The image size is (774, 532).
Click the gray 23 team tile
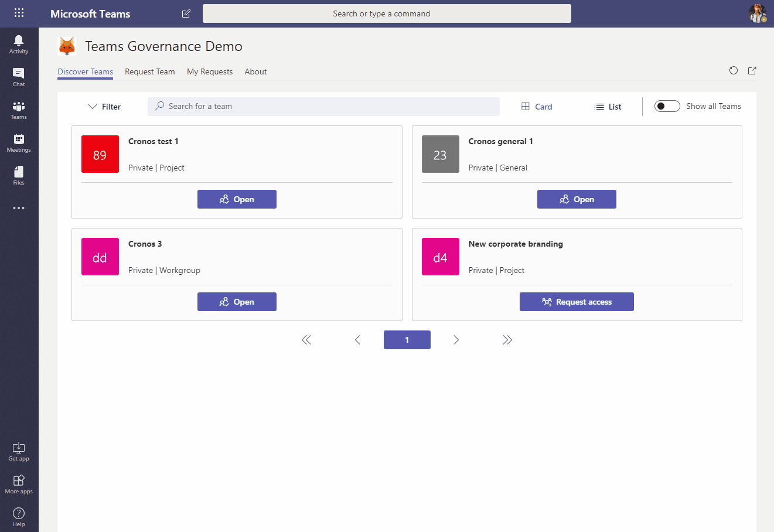[x=441, y=154]
